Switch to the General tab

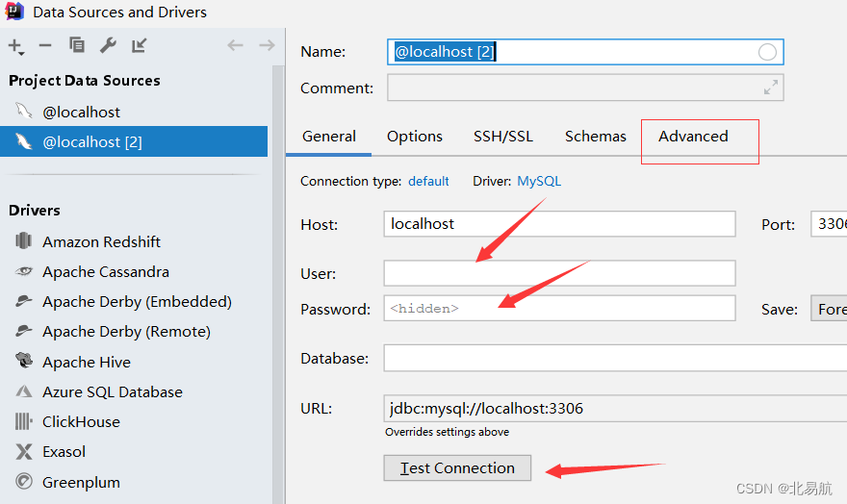[x=328, y=137]
